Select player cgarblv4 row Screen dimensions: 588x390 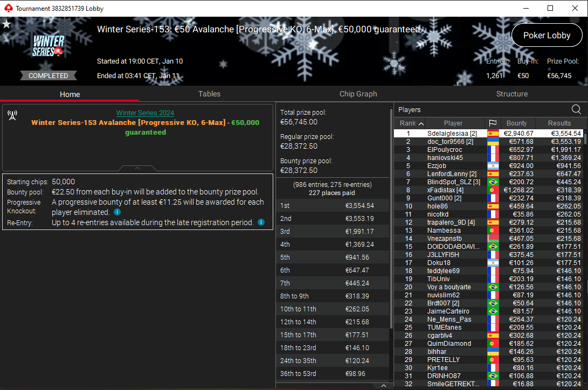coord(489,335)
